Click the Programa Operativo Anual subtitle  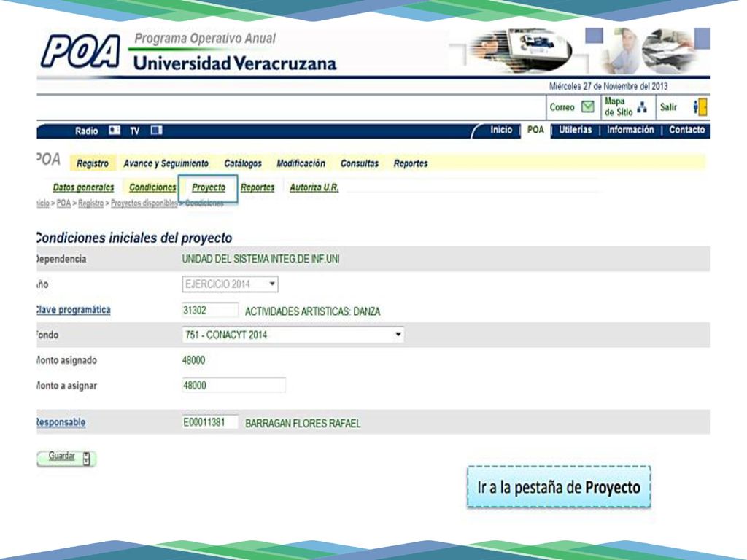(205, 39)
